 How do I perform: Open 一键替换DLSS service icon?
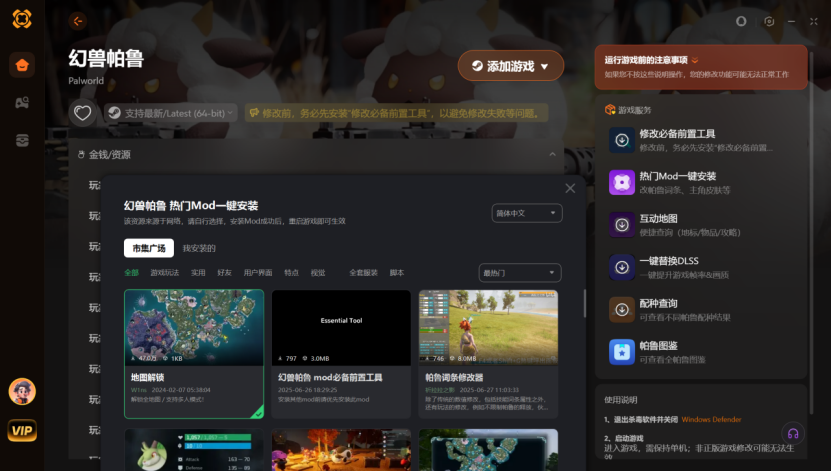point(622,267)
